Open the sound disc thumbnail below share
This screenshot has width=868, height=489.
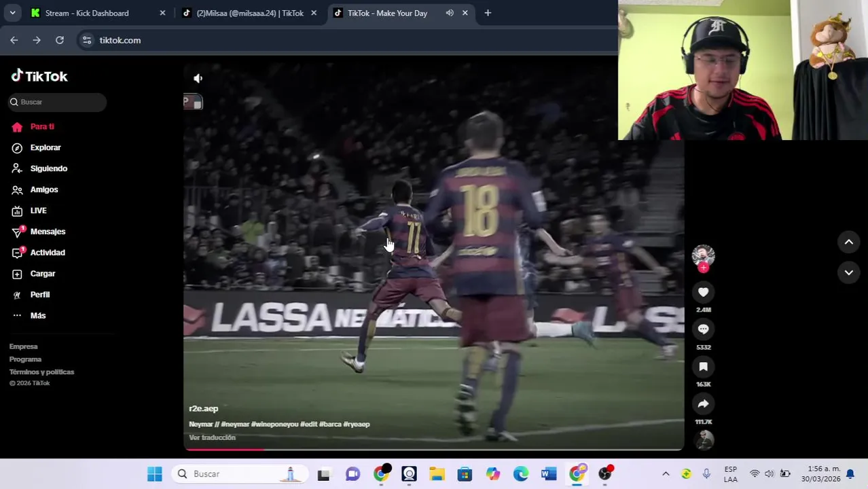coord(704,440)
